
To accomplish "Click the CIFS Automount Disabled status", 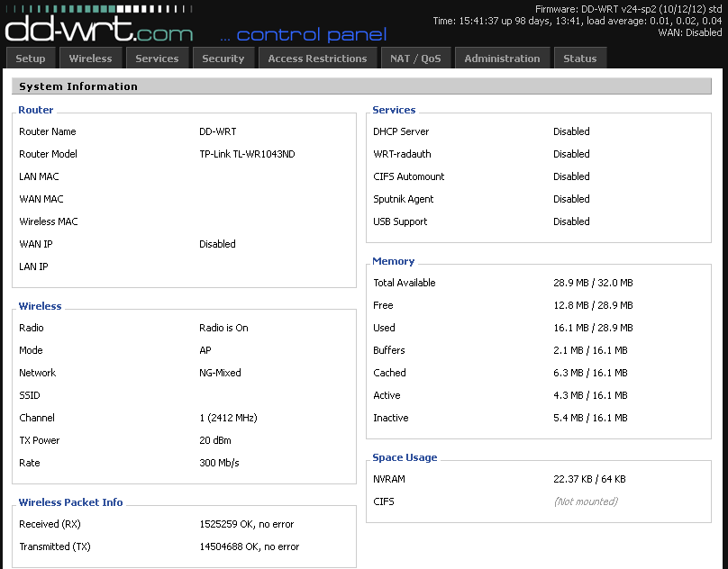I will pos(571,176).
